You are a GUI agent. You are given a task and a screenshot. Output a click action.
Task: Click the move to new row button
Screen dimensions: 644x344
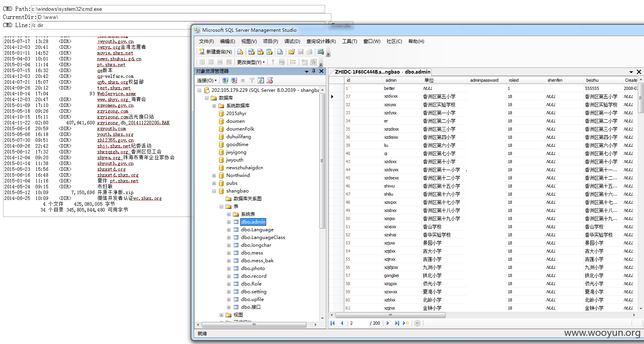click(x=406, y=323)
